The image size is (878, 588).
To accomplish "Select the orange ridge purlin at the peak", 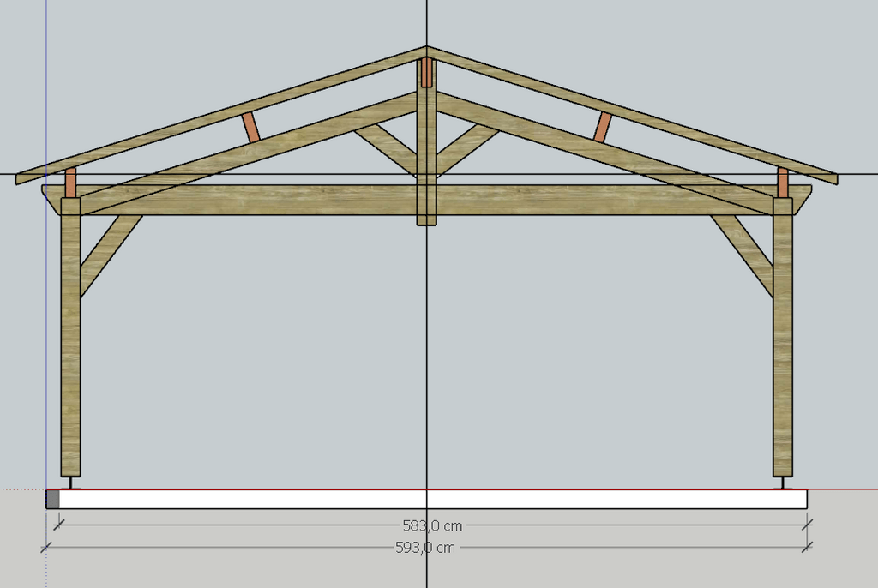I will (427, 72).
